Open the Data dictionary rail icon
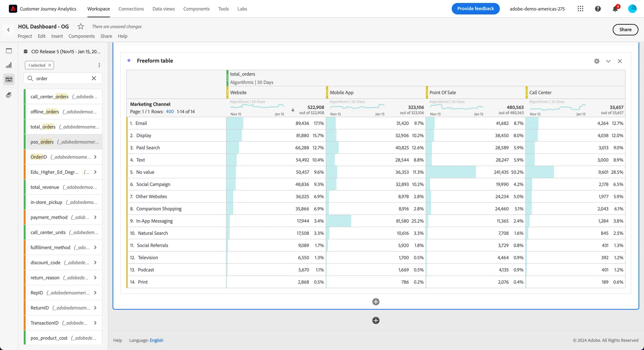Image resolution: width=644 pixels, height=350 pixels. pyautogui.click(x=9, y=95)
